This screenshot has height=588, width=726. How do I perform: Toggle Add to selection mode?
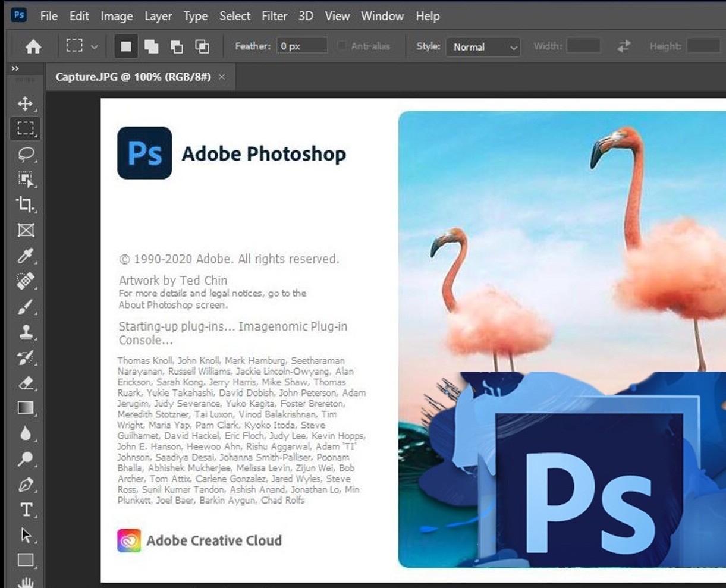tap(151, 46)
